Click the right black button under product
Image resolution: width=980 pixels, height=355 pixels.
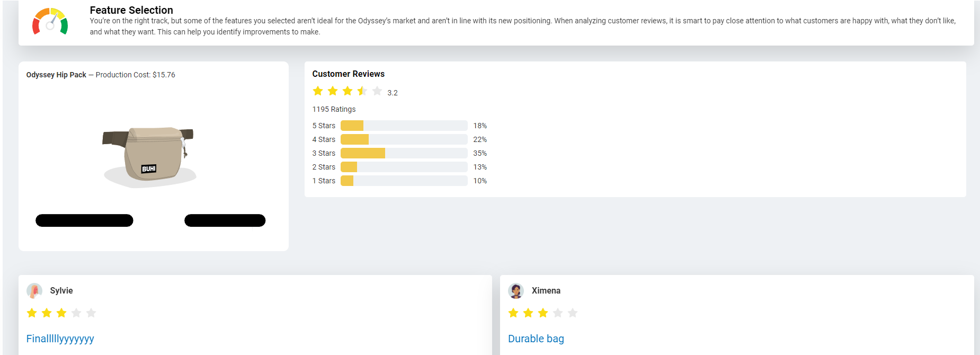(x=225, y=220)
